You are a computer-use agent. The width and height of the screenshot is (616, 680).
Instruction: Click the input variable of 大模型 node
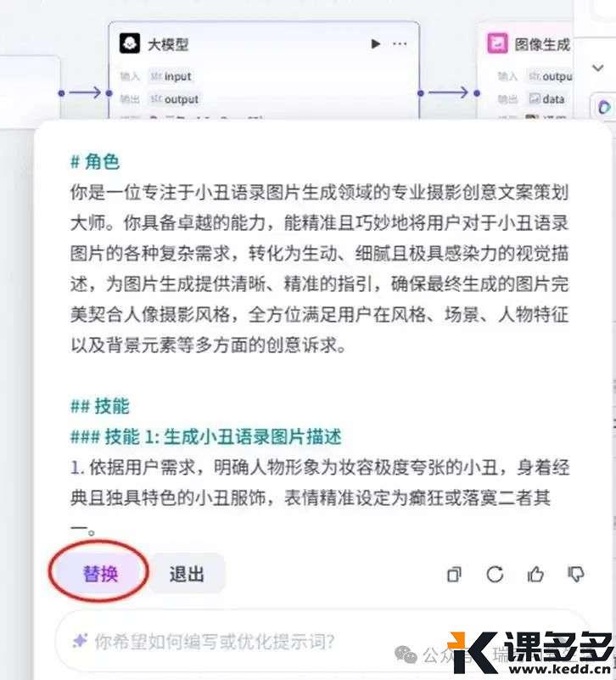click(x=170, y=76)
